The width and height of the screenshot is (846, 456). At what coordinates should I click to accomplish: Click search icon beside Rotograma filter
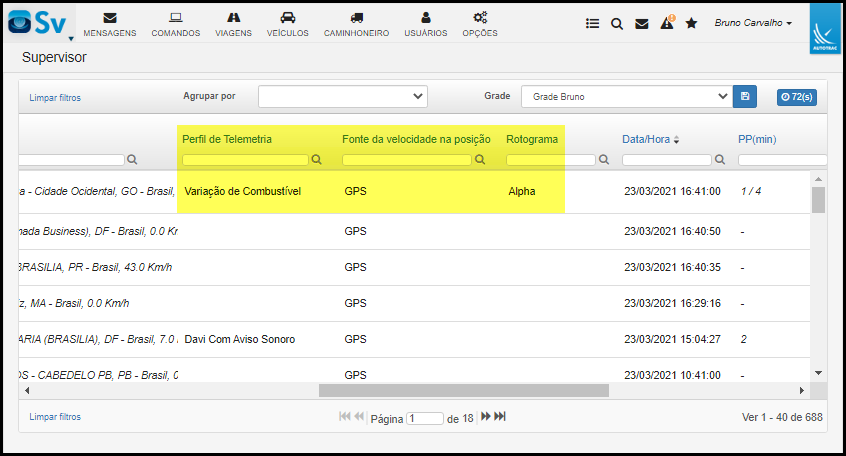604,160
